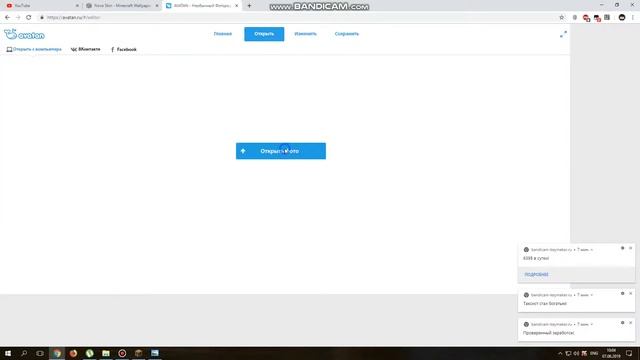The height and width of the screenshot is (360, 640).
Task: Open the blue window taskbar app
Action: point(155,353)
